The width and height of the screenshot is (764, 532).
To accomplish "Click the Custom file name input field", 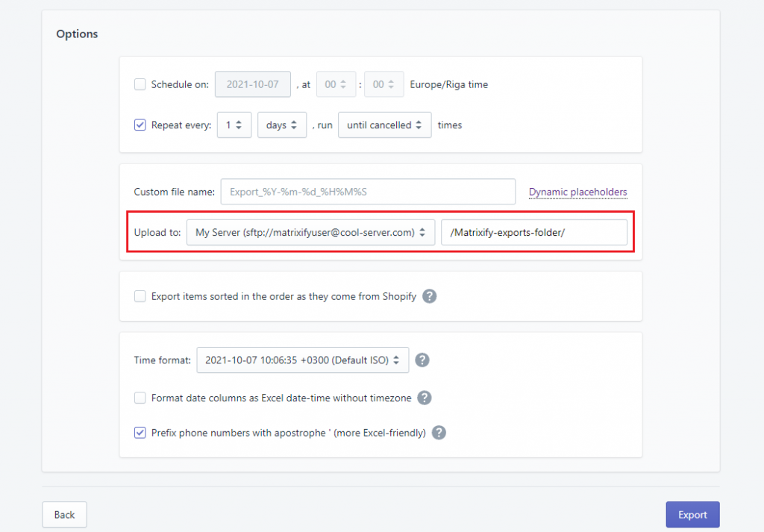I will point(367,192).
